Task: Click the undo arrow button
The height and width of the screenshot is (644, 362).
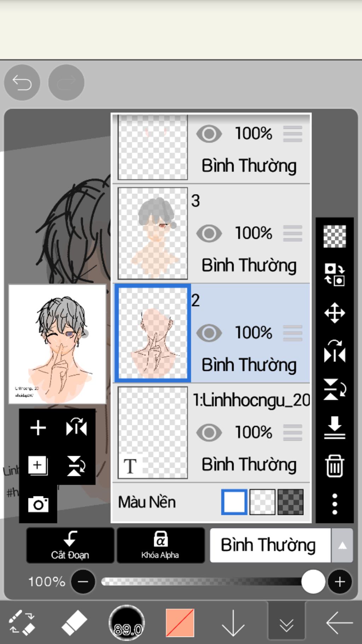Action: coord(22,83)
